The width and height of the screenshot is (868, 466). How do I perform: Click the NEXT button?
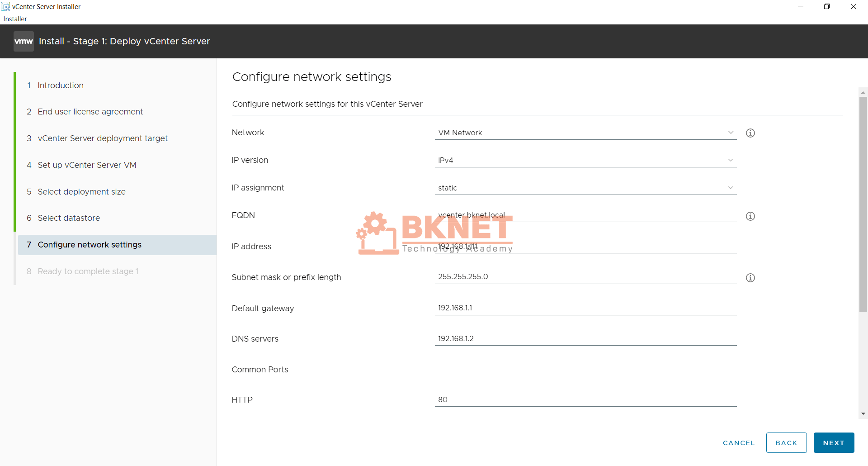point(834,442)
